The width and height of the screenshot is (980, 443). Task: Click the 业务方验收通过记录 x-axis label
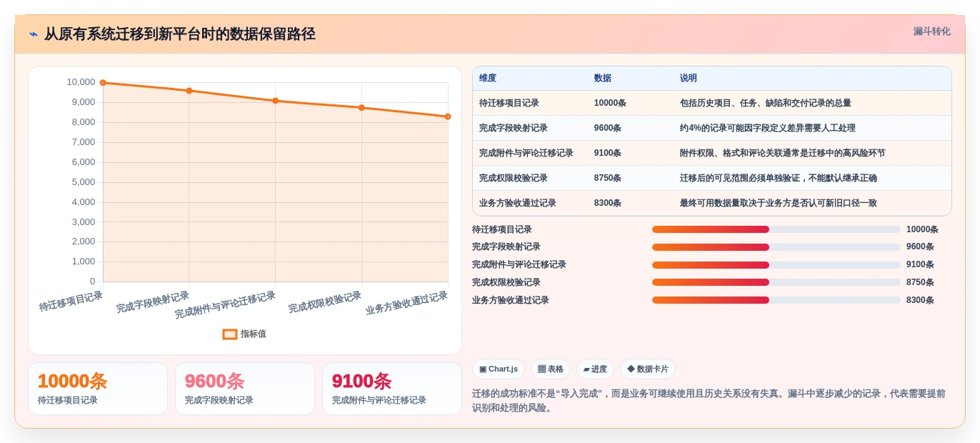406,303
